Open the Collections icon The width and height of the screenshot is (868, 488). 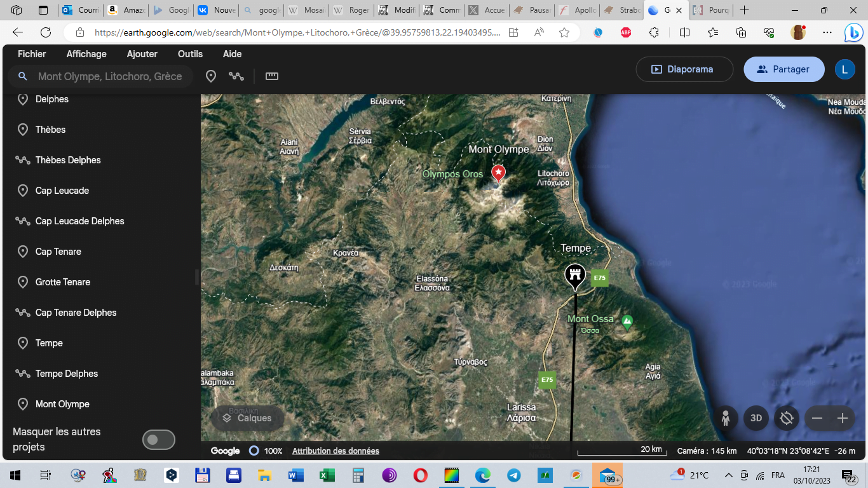741,32
